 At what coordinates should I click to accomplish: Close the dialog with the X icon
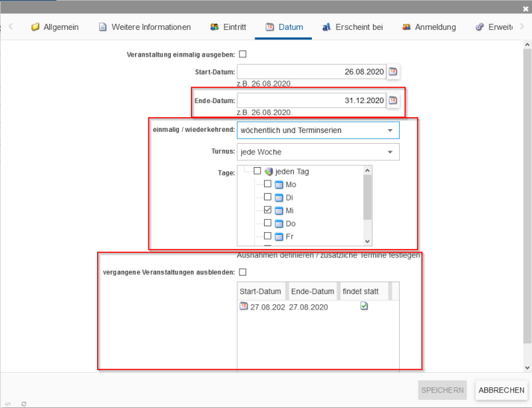(x=525, y=8)
